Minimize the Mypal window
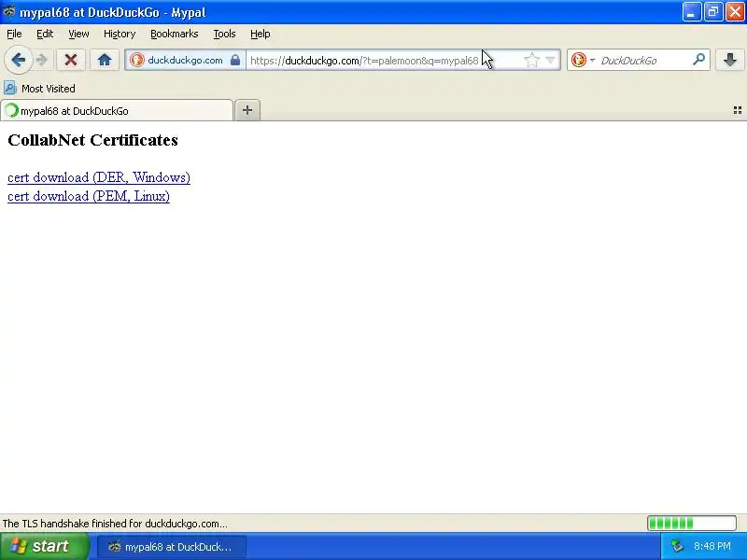Image resolution: width=747 pixels, height=560 pixels. tap(691, 12)
